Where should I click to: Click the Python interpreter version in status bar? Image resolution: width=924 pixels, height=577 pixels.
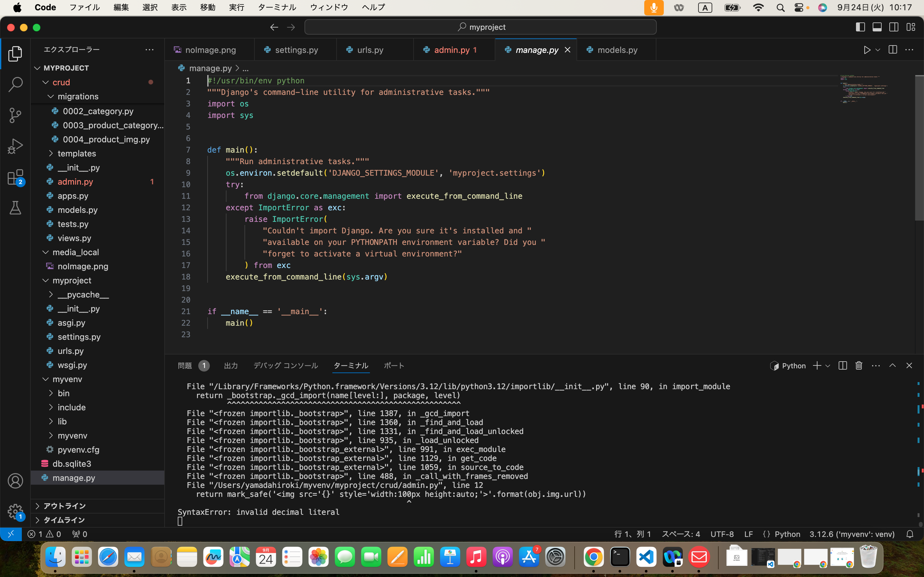pyautogui.click(x=851, y=534)
